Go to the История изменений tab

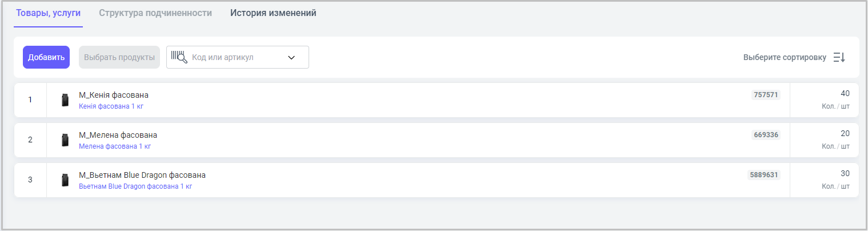(273, 13)
